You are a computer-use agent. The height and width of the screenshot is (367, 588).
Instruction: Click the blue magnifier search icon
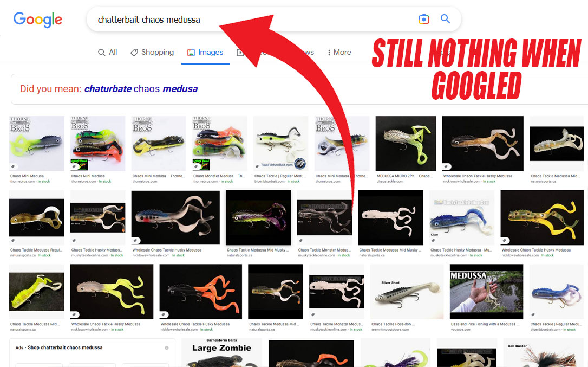point(445,19)
